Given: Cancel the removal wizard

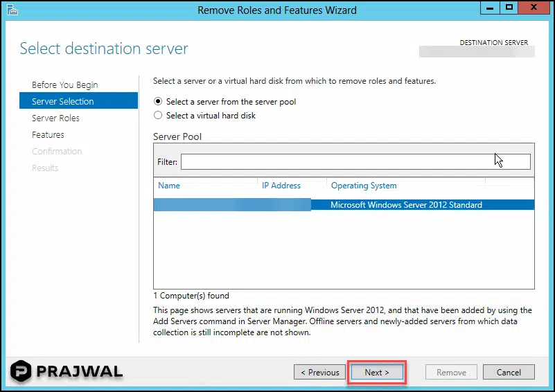Looking at the screenshot, I should [509, 373].
